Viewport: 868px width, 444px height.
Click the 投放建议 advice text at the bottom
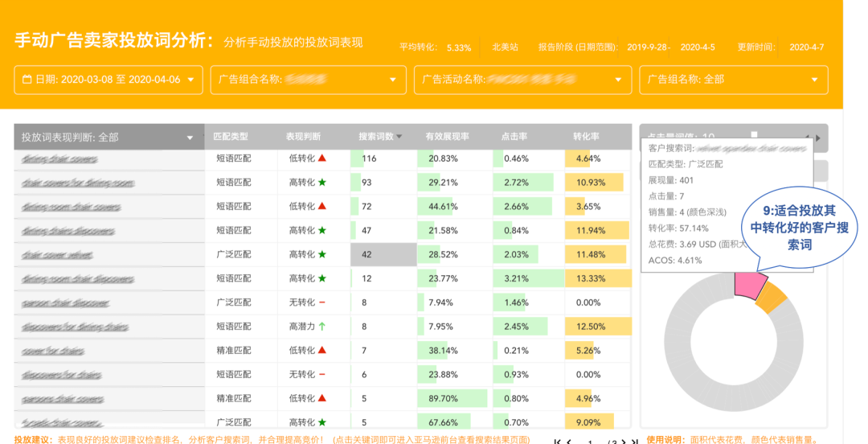point(272,439)
